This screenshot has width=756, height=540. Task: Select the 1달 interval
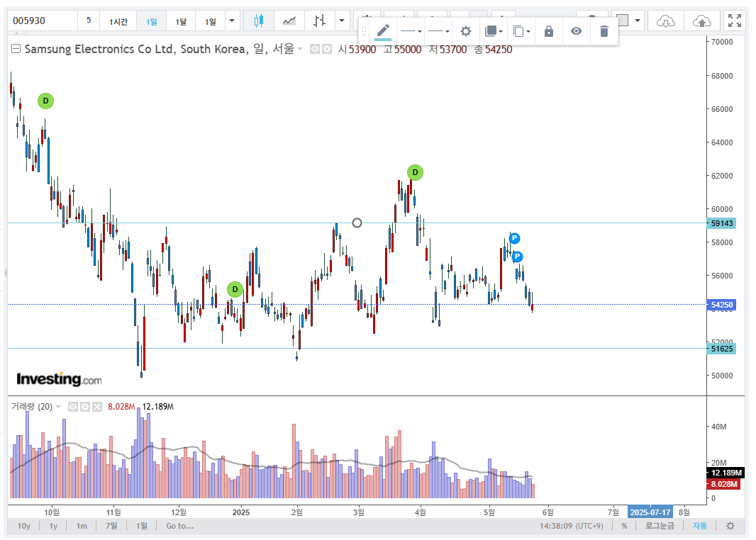click(181, 21)
